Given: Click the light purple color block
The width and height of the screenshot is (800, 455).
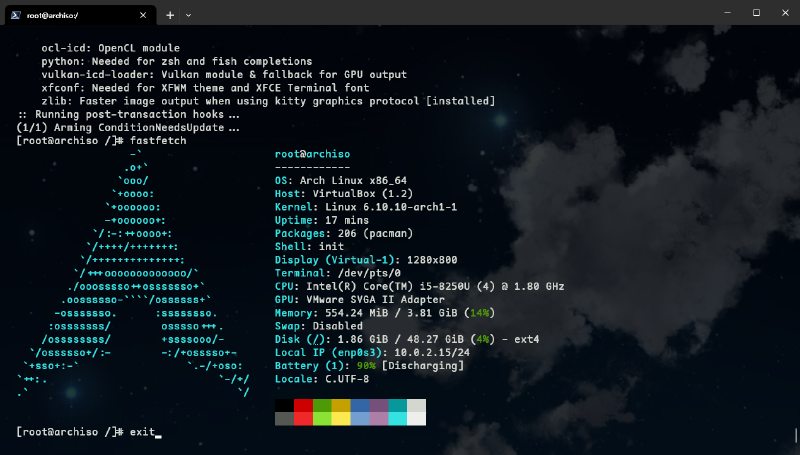Looking at the screenshot, I should (x=379, y=419).
